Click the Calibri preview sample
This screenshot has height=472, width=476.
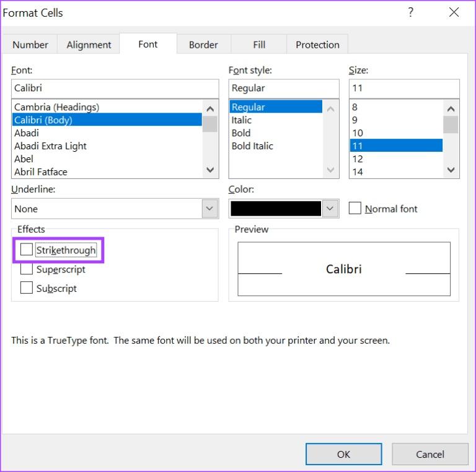pyautogui.click(x=344, y=269)
